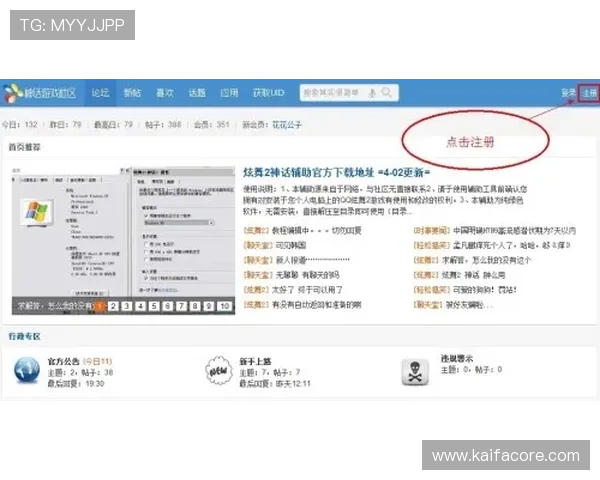Open the thread 无聊聊 有聊天的吗
This screenshot has width=600, height=480.
pos(307,275)
